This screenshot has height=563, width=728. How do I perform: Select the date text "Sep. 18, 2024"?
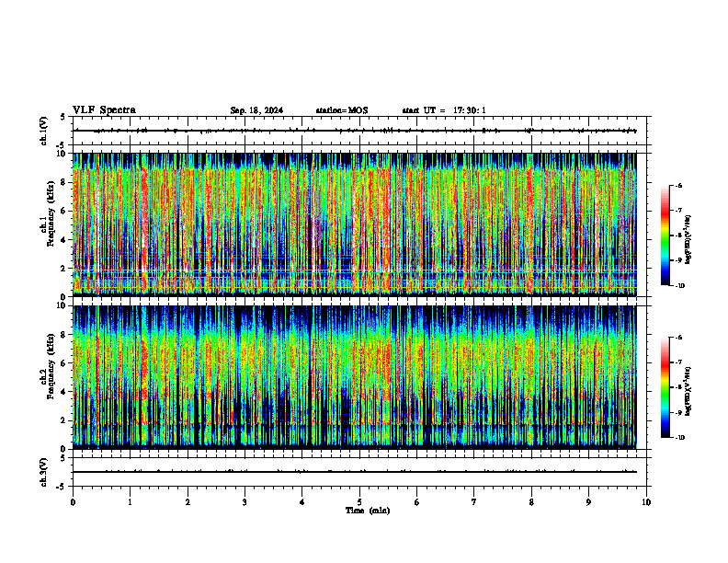coord(256,110)
